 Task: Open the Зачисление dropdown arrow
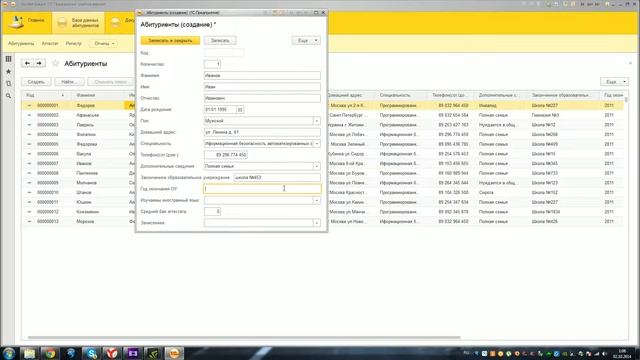316,223
